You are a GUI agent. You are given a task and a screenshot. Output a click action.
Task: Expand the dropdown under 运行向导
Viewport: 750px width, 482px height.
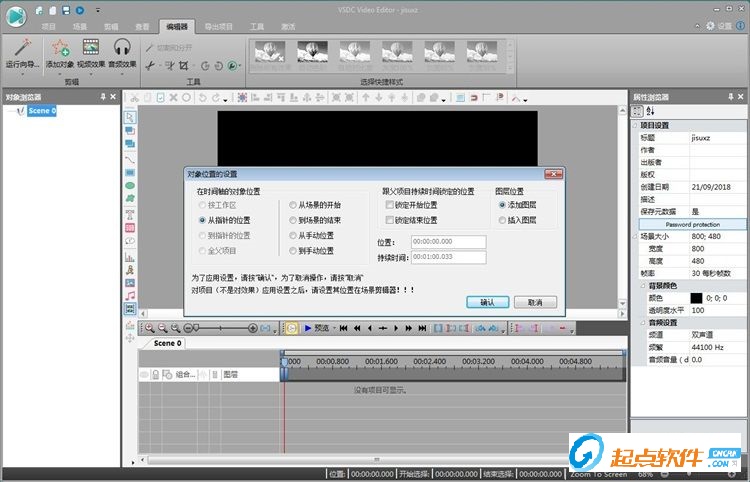tap(22, 74)
